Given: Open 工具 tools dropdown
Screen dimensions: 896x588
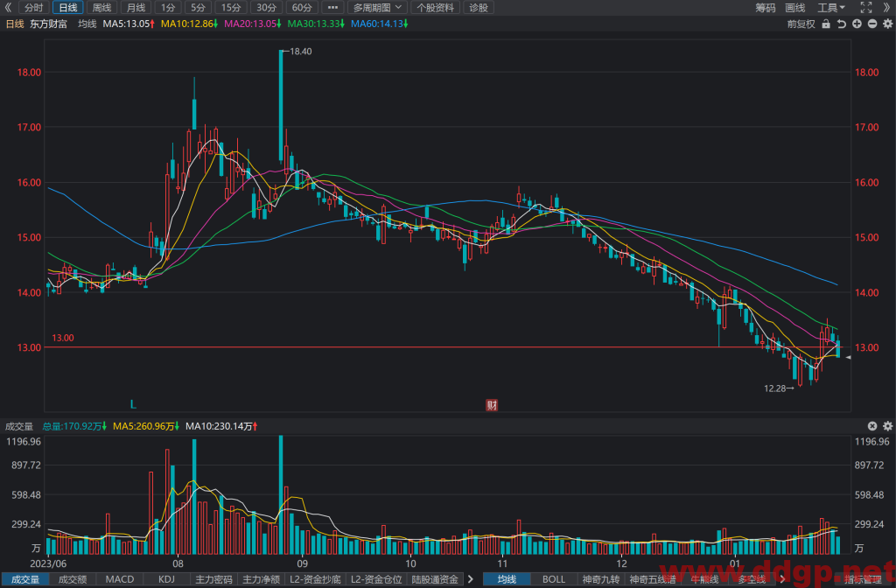Looking at the screenshot, I should coord(831,7).
